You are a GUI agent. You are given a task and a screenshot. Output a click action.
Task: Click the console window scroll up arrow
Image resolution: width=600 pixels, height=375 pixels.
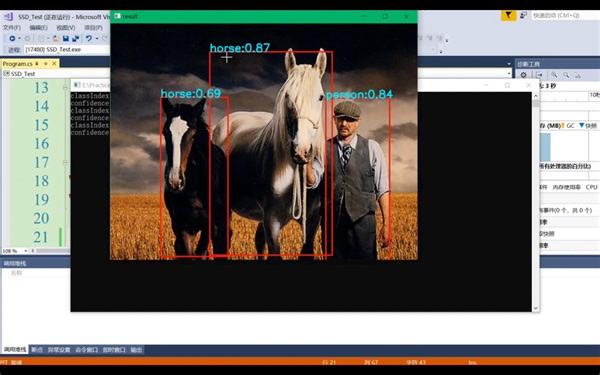535,96
